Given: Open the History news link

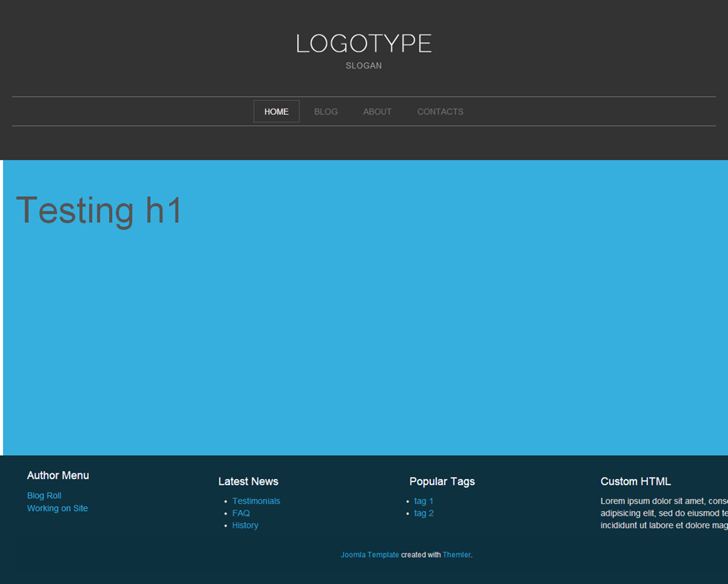Looking at the screenshot, I should pos(245,525).
